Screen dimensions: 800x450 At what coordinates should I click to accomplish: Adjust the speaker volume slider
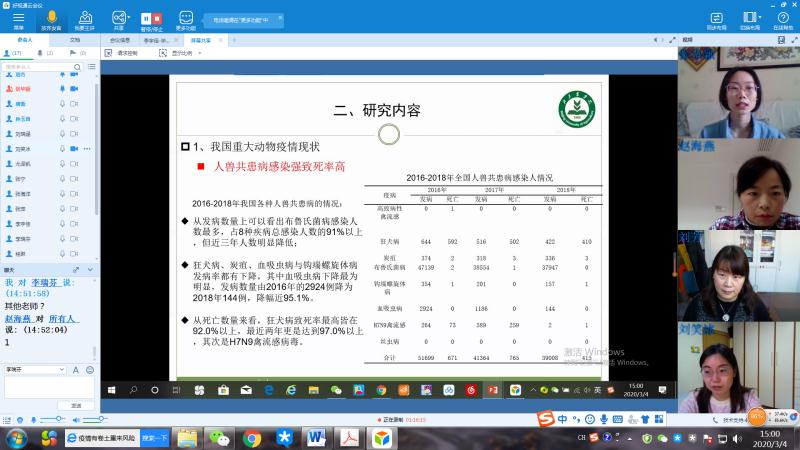(x=96, y=418)
